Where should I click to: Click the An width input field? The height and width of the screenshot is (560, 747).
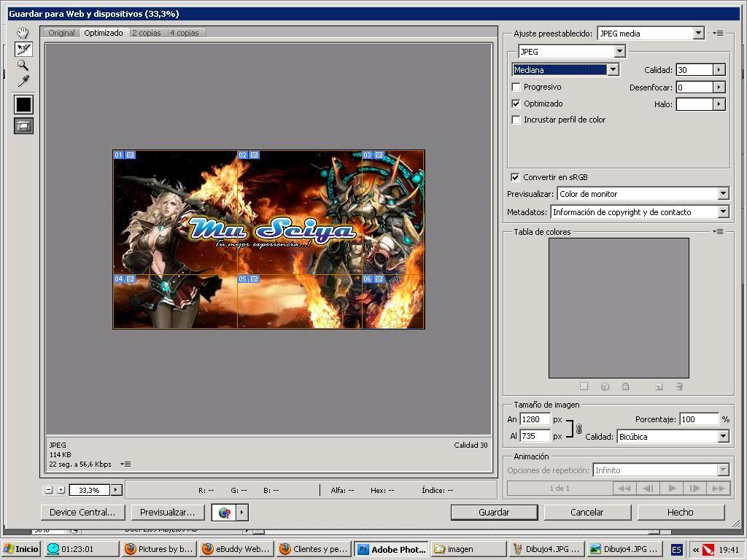pyautogui.click(x=535, y=419)
